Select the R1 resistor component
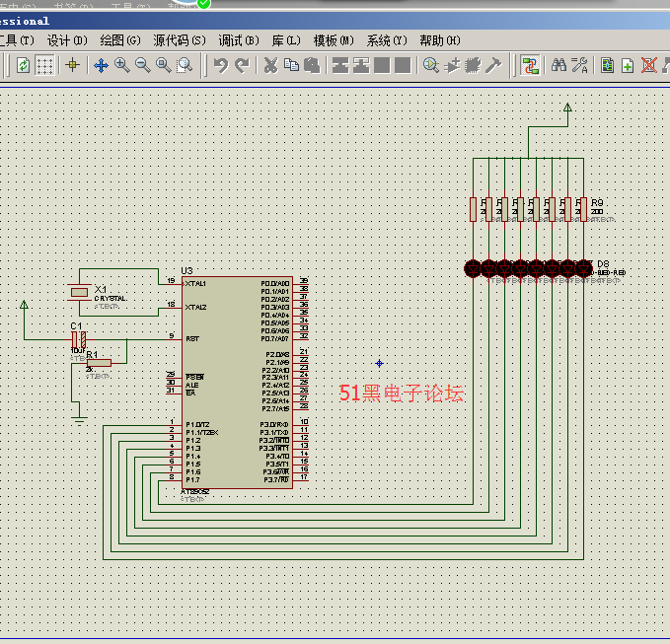The height and width of the screenshot is (644, 670). coord(99,363)
